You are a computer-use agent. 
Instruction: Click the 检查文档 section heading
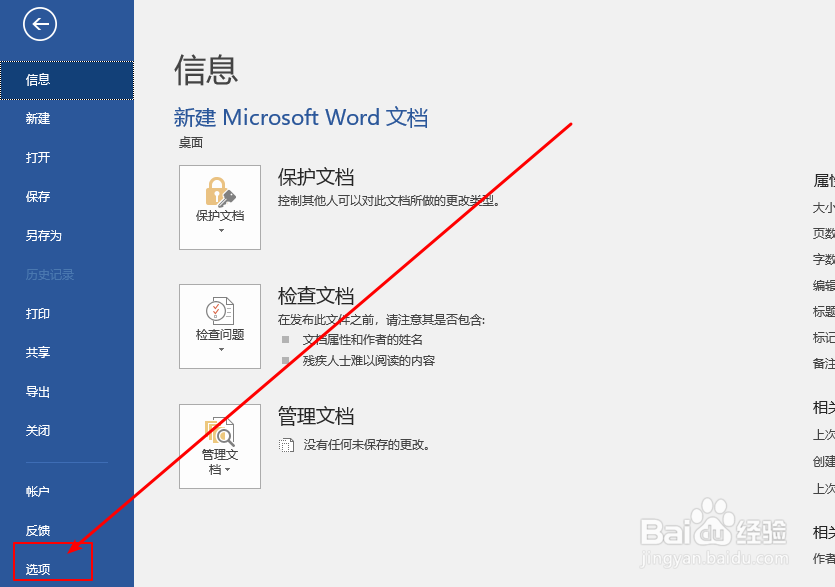[316, 296]
